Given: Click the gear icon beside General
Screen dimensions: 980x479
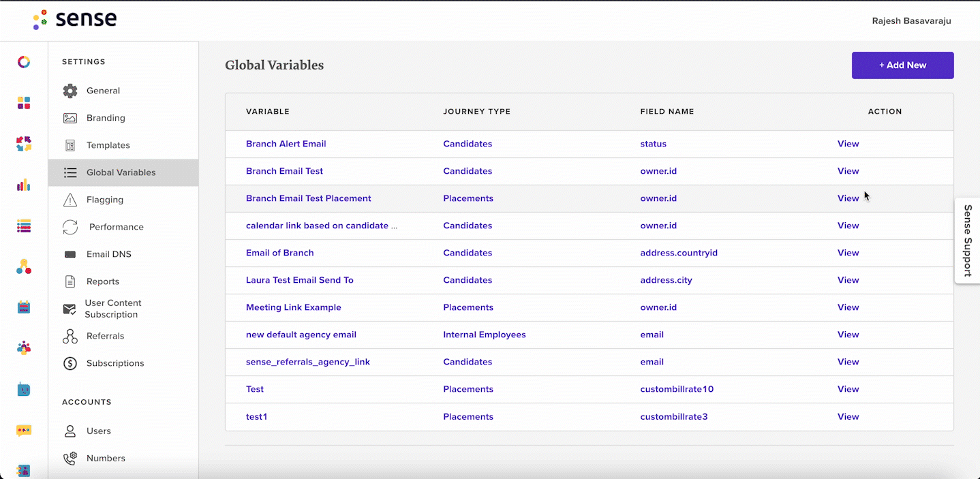Looking at the screenshot, I should 70,91.
